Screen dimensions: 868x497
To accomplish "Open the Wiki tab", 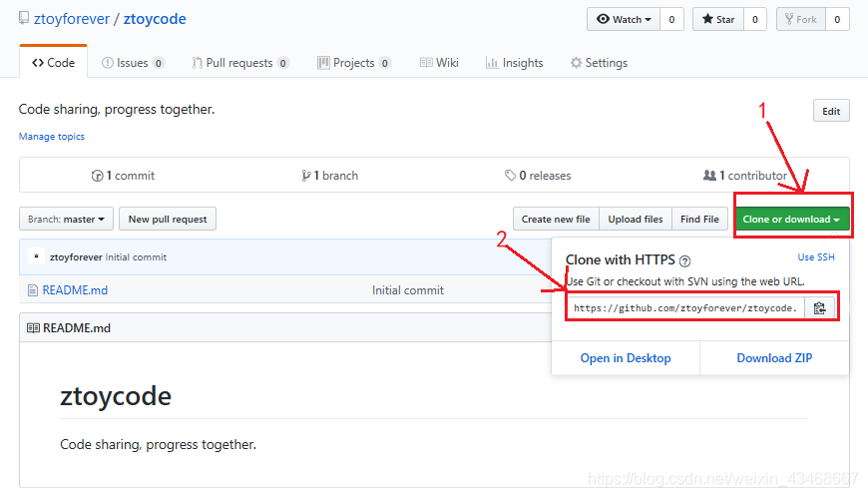I will (439, 63).
